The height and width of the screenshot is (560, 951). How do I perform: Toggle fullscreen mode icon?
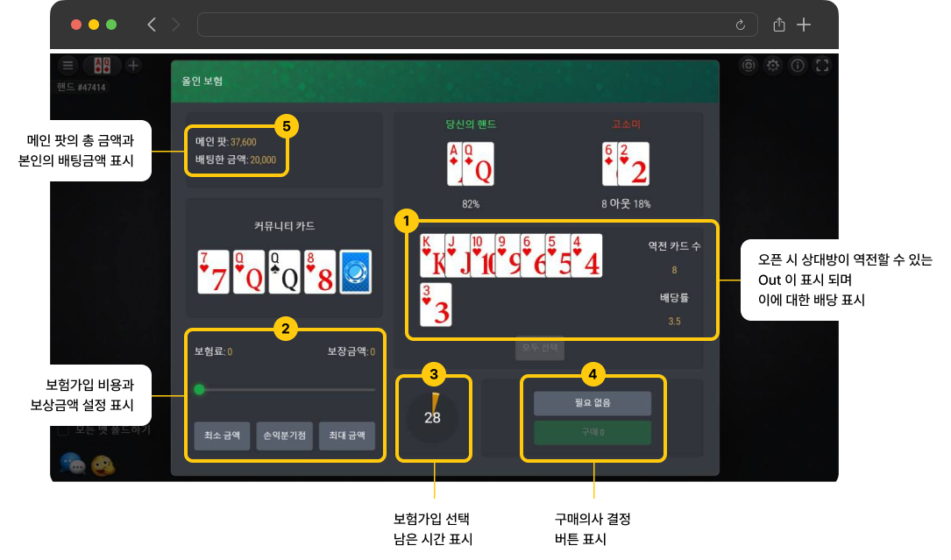(x=822, y=66)
